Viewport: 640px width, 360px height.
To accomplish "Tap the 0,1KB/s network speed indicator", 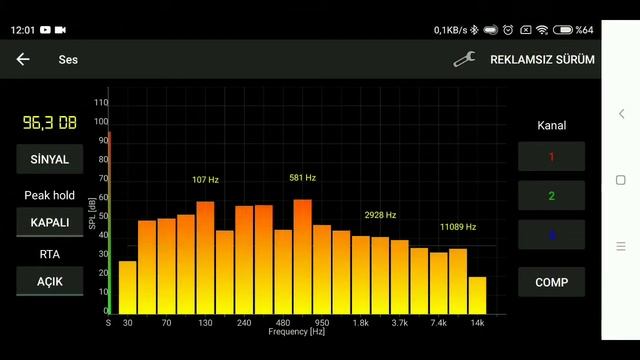I will (450, 30).
